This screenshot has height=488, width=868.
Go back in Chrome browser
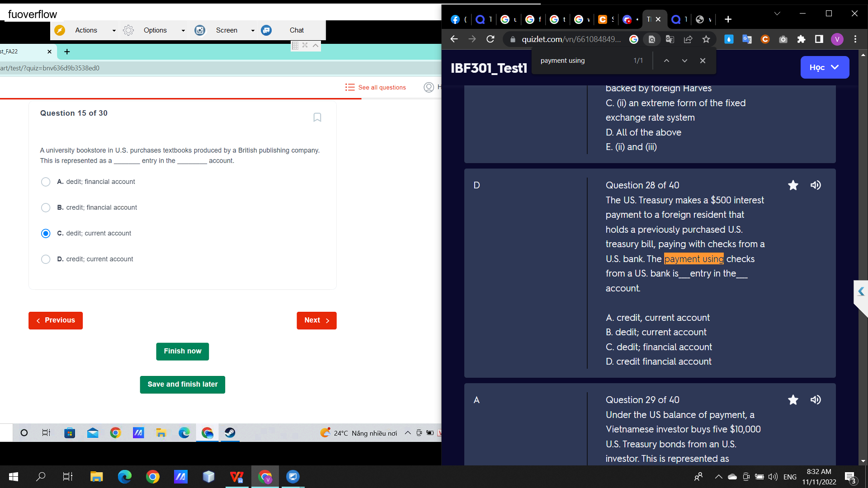tap(454, 39)
